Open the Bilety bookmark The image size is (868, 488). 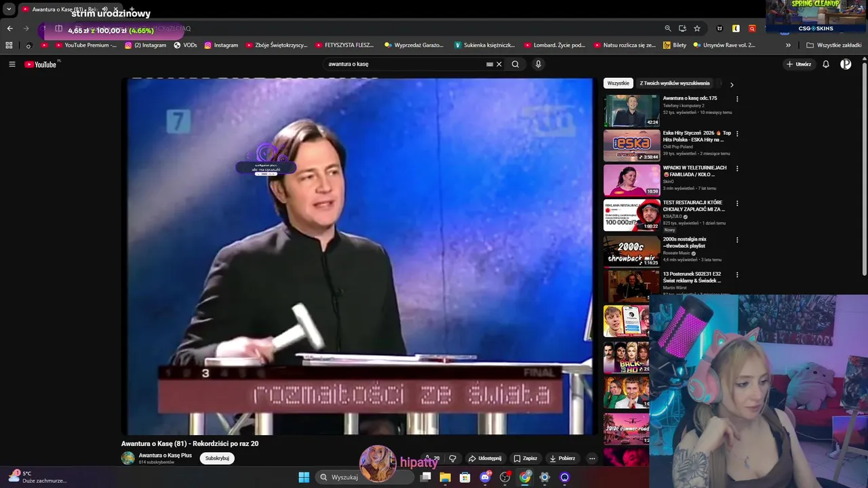tap(675, 45)
